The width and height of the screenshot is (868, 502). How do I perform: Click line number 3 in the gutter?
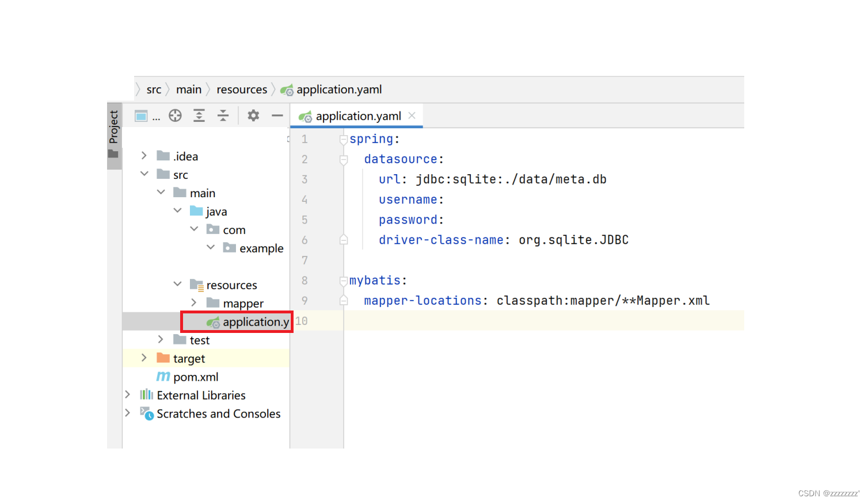304,179
